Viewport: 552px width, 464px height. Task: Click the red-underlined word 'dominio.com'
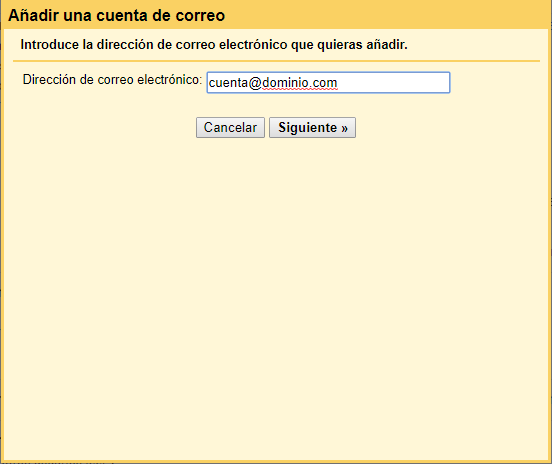(x=300, y=83)
